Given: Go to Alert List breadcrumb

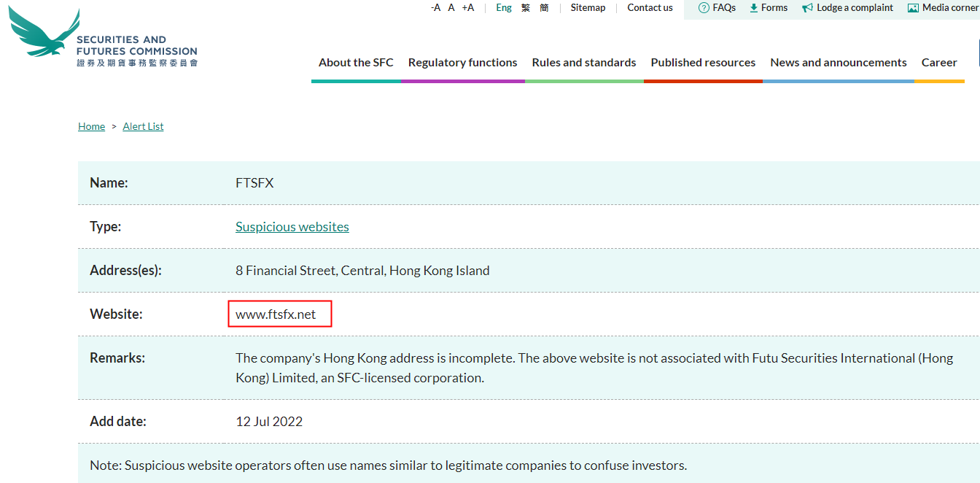Looking at the screenshot, I should point(143,126).
